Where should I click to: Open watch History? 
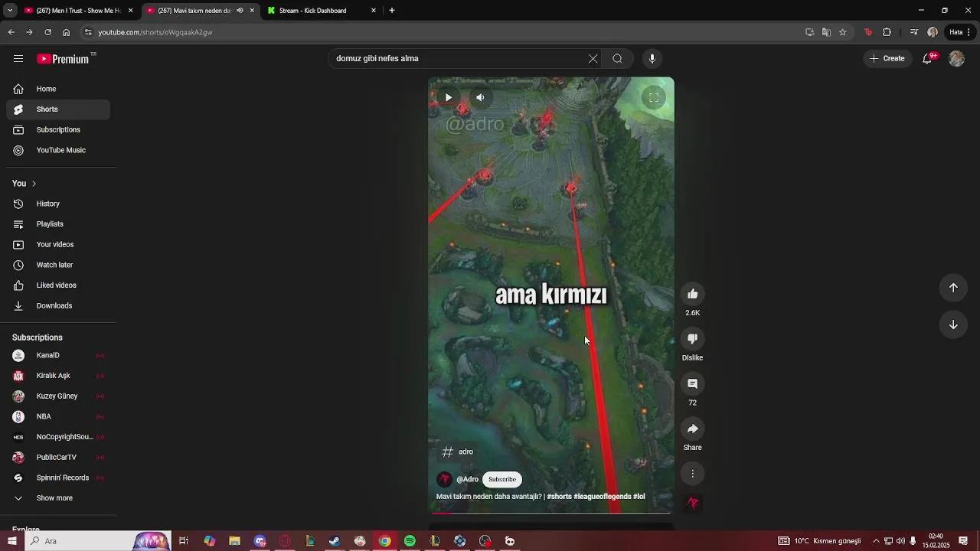[58, 204]
